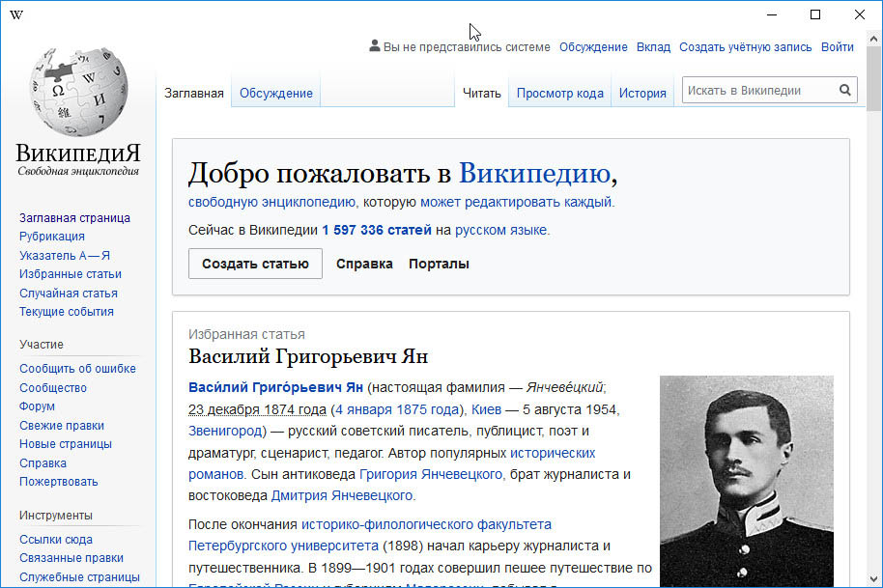Viewport: 883px width, 588px height.
Task: Go to Заглавная страница in sidebar
Action: [x=75, y=218]
